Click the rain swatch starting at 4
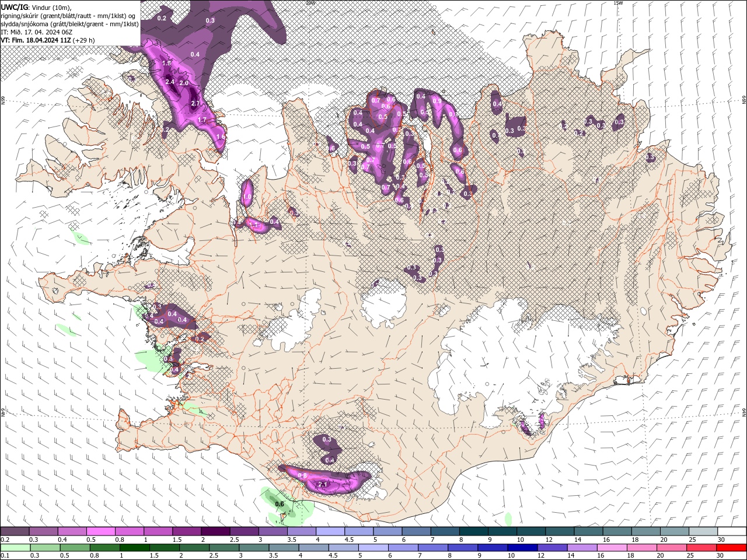 313,547
